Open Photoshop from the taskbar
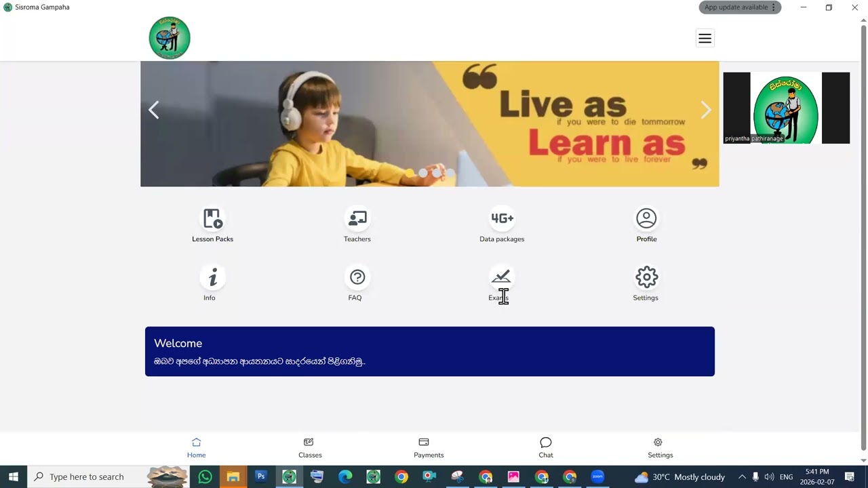 point(261,476)
